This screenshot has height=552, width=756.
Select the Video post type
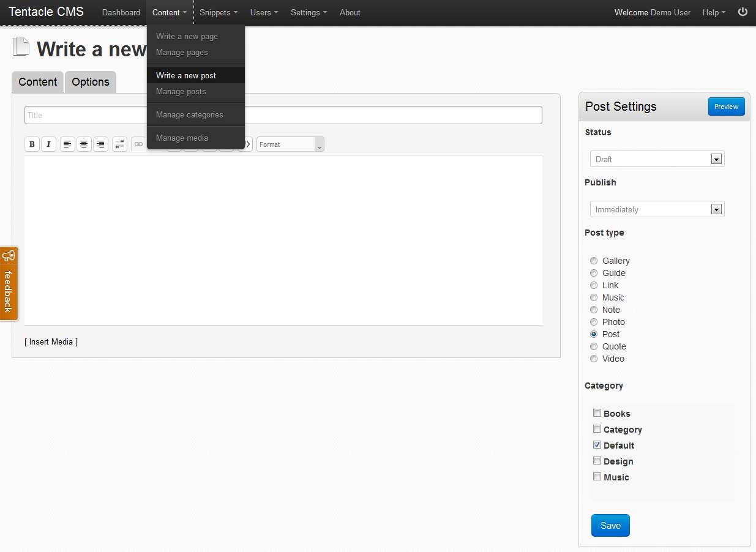pos(594,359)
